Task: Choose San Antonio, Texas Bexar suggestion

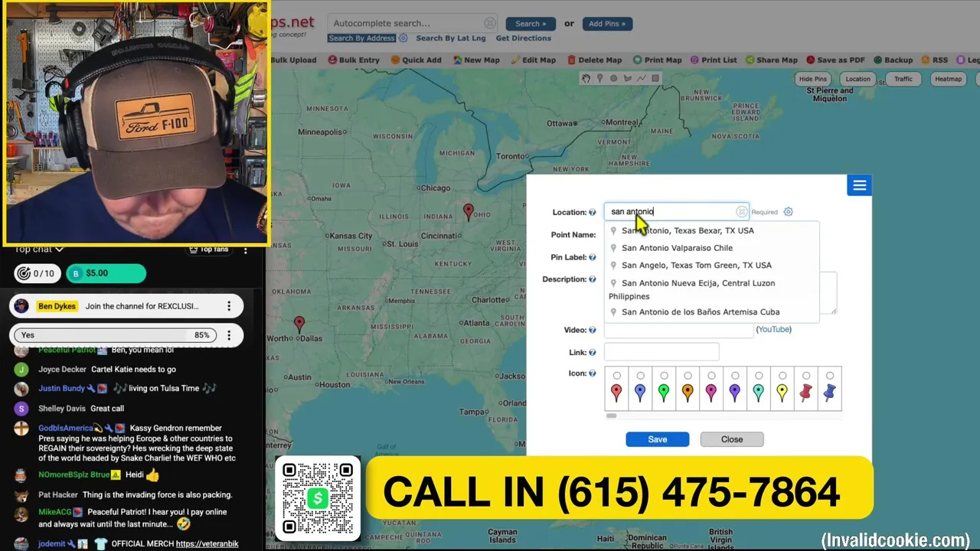Action: [711, 230]
